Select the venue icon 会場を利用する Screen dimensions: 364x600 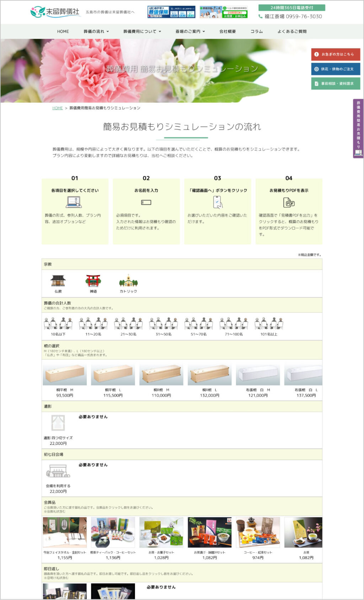click(x=58, y=471)
